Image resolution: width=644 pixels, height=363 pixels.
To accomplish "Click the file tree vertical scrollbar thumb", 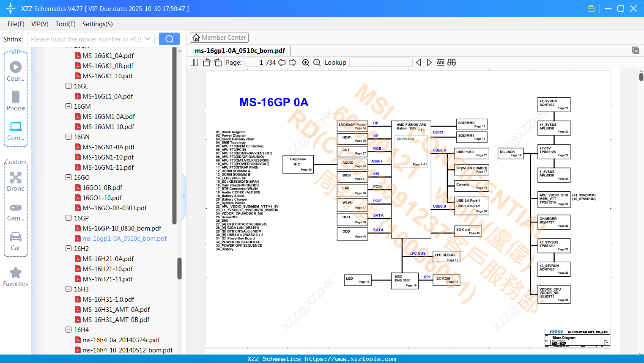I will click(x=179, y=269).
